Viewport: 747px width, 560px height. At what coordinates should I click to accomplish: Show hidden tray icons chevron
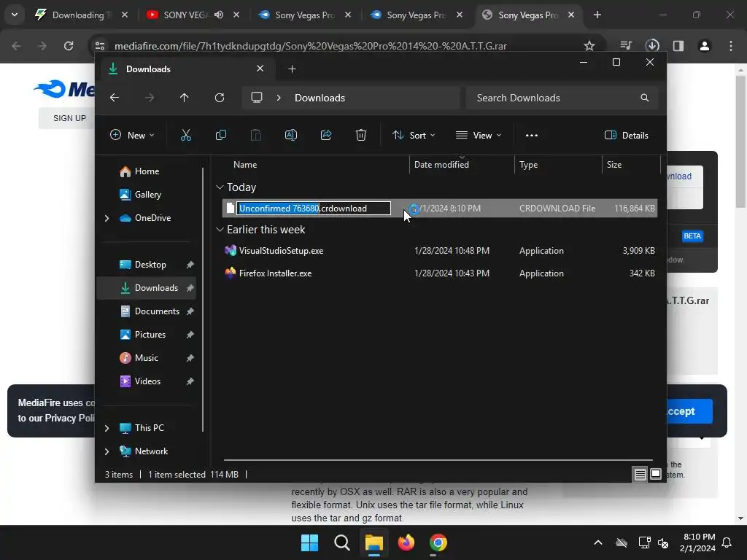[598, 542]
